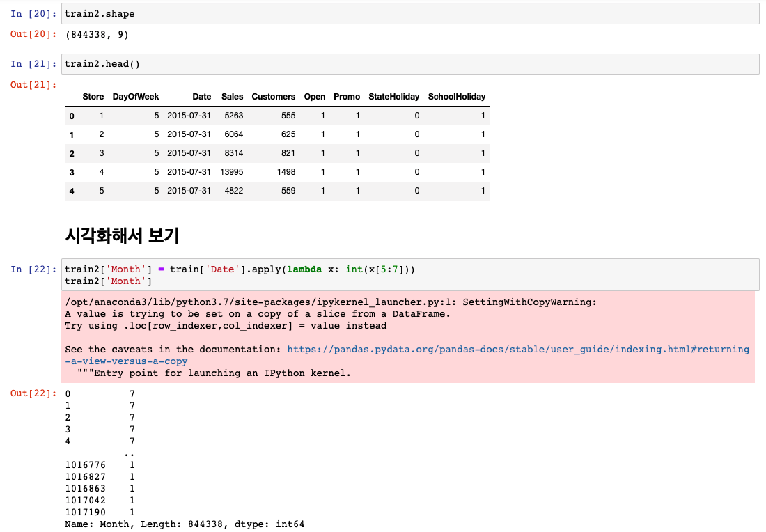Screen dimensions: 766x532
Task: Click the train2.head() code cell
Action: click(410, 64)
